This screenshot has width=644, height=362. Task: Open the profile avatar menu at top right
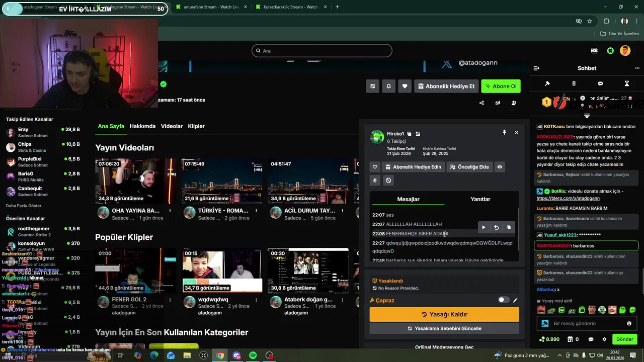coord(625,51)
